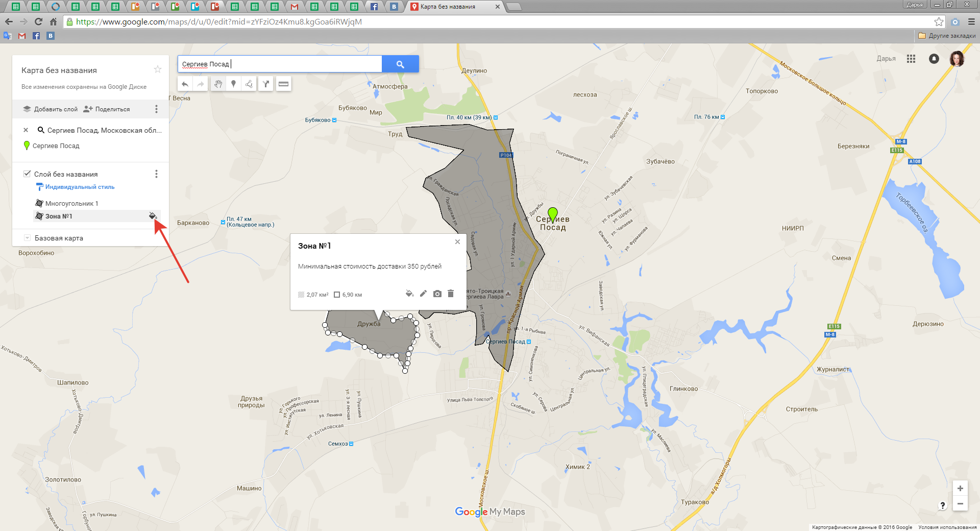Select the hand pan tool

tap(218, 84)
